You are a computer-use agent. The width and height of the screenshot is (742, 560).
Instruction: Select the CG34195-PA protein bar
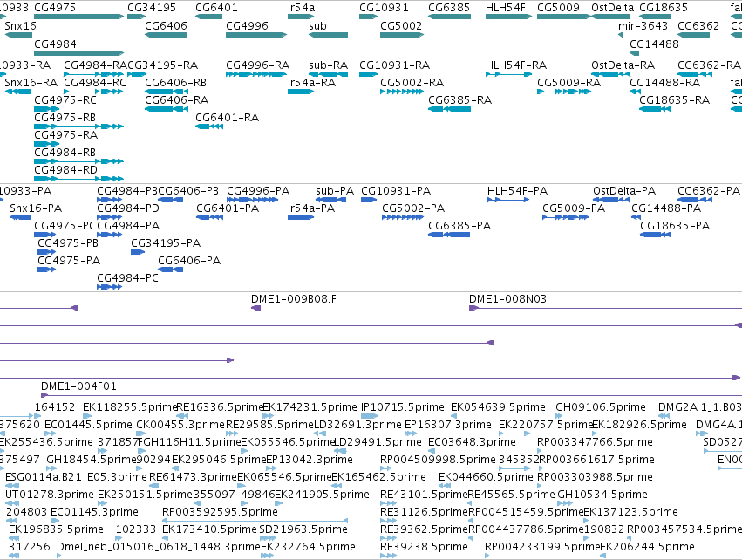tap(138, 252)
